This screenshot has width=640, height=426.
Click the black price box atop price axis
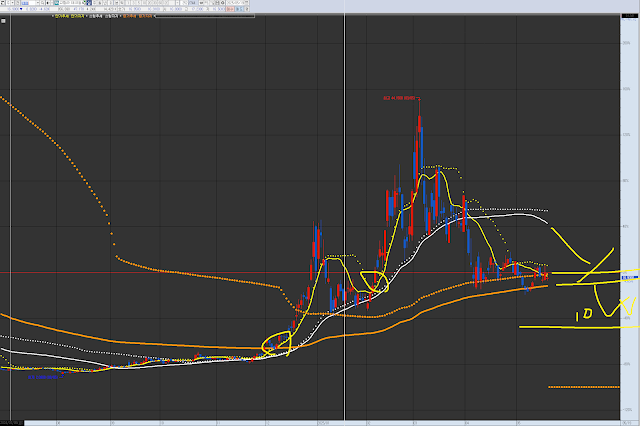(x=630, y=16)
